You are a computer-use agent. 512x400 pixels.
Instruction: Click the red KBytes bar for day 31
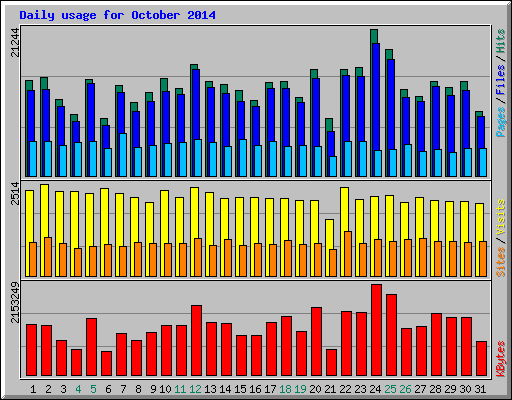(482, 359)
